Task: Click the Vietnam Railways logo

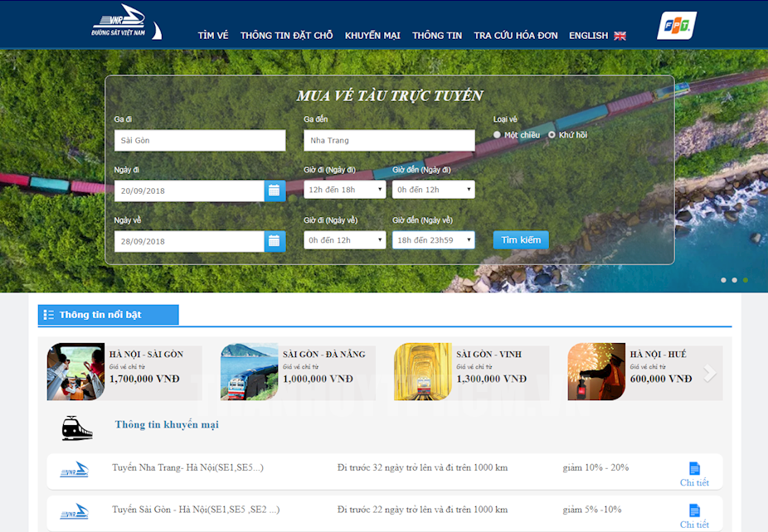Action: 126,23
